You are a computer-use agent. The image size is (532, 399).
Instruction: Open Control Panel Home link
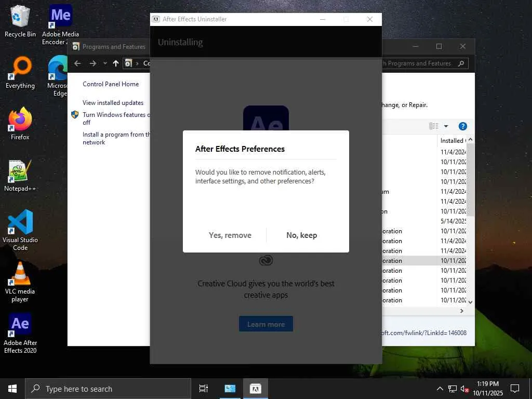(x=111, y=84)
